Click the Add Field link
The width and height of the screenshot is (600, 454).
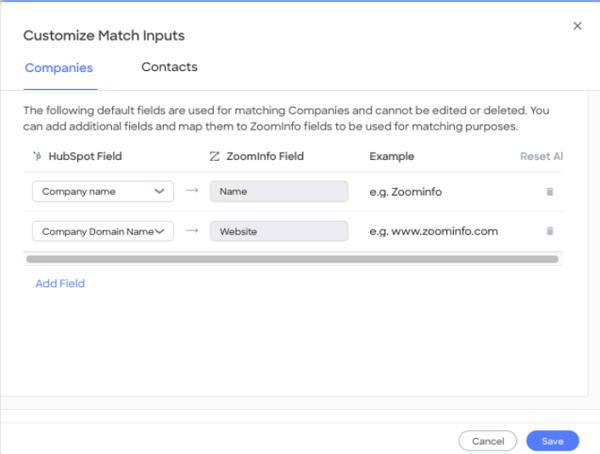tap(60, 283)
